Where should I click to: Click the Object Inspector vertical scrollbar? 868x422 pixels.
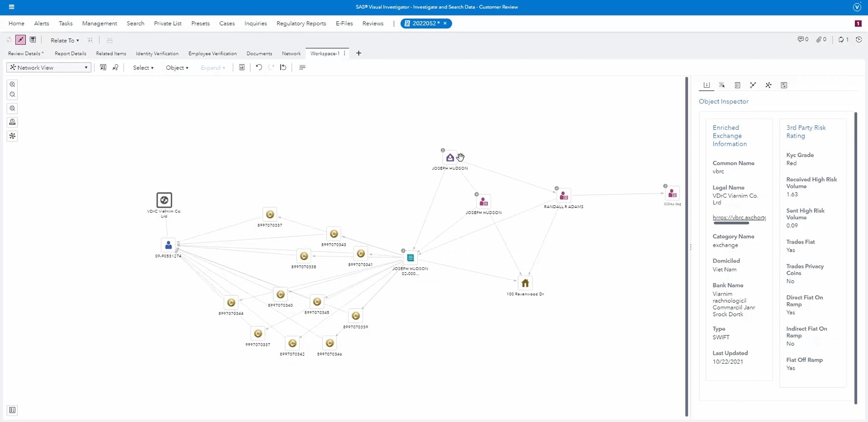click(856, 258)
